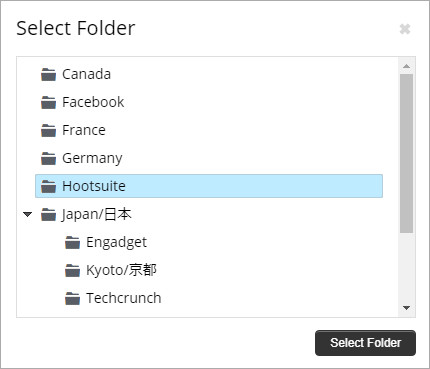Click the France folder icon
The width and height of the screenshot is (430, 369).
point(48,131)
